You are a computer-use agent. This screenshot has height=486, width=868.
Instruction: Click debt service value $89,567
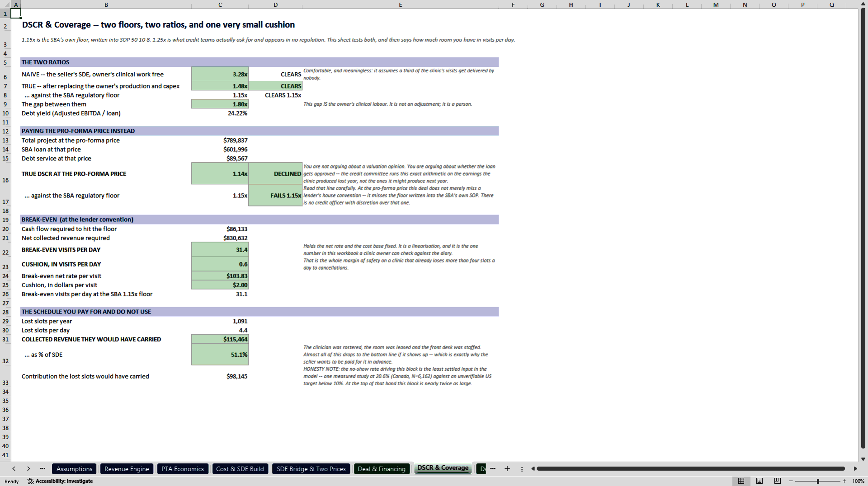220,158
